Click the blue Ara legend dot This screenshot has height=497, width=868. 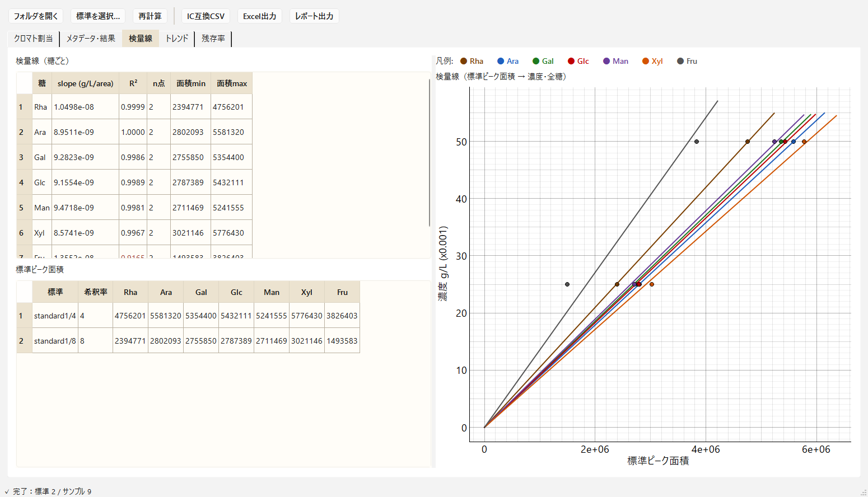pos(501,61)
